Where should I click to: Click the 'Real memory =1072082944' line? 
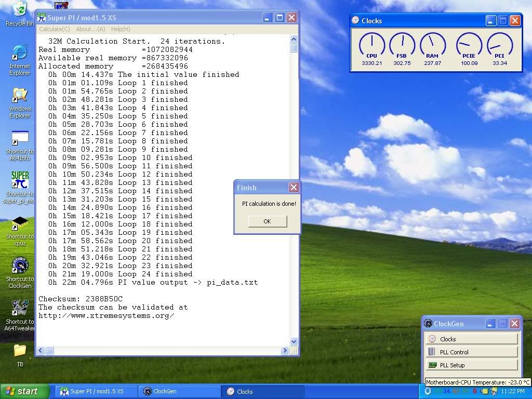click(x=115, y=49)
